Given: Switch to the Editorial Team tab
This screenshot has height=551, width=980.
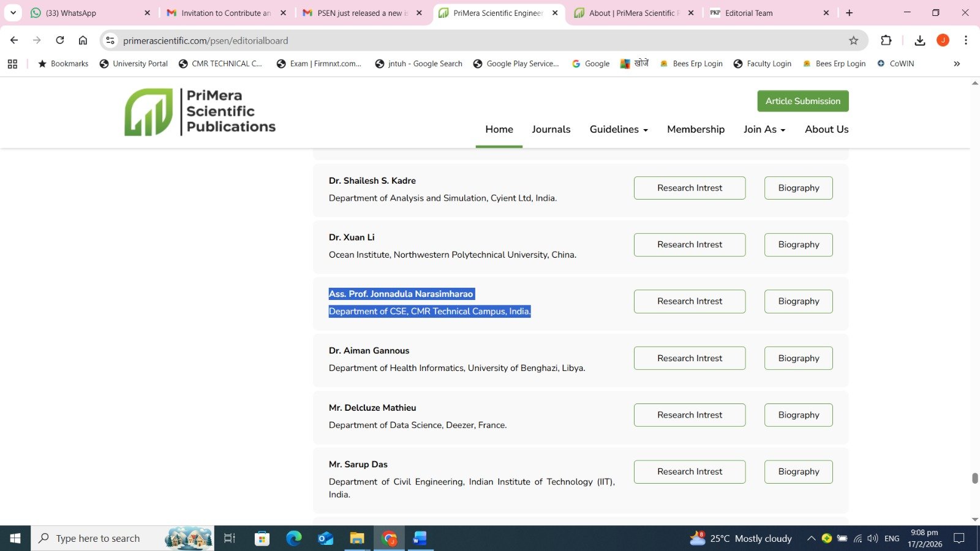Looking at the screenshot, I should (766, 13).
